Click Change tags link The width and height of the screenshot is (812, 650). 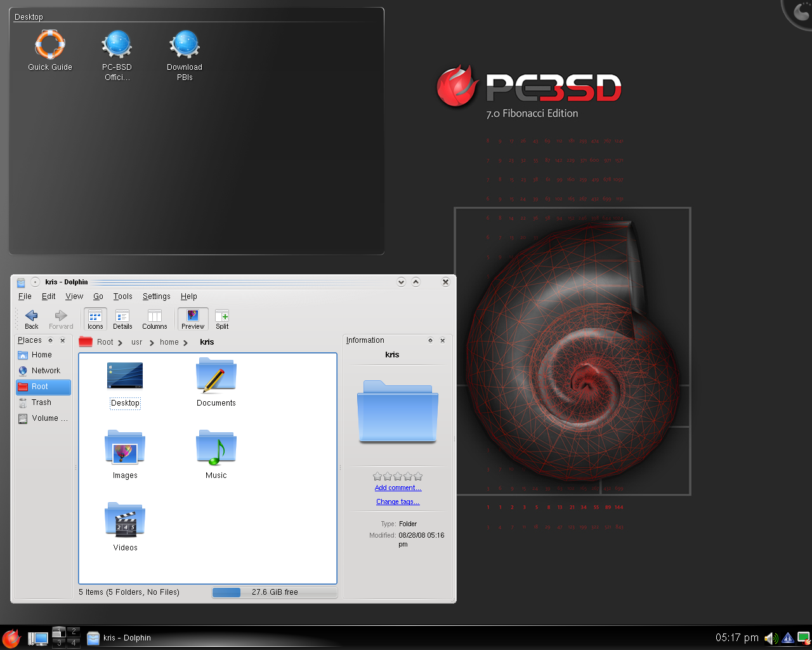[x=398, y=501]
